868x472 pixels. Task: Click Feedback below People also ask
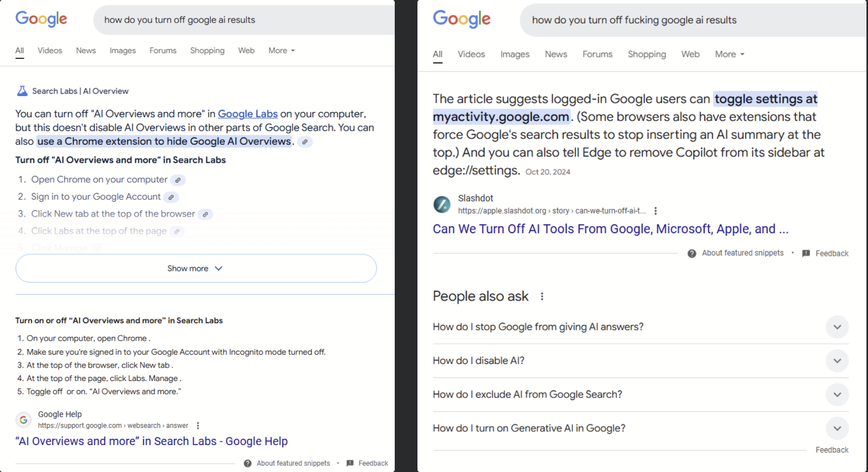(x=832, y=450)
